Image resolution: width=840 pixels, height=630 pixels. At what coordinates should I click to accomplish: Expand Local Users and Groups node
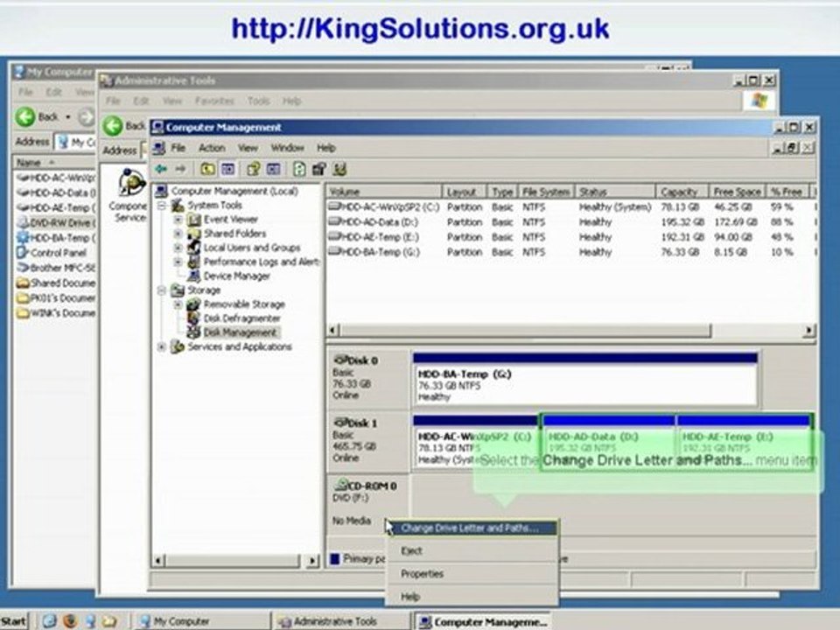[x=178, y=248]
